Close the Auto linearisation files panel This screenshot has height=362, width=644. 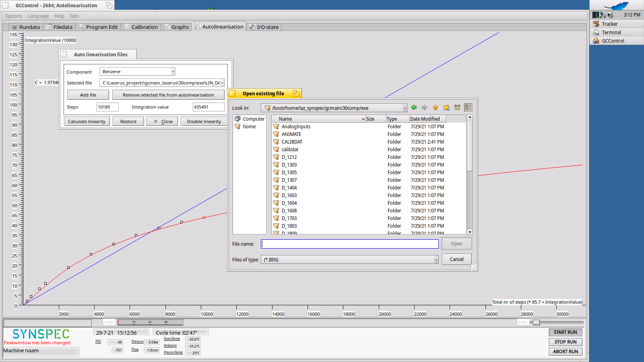[163, 121]
